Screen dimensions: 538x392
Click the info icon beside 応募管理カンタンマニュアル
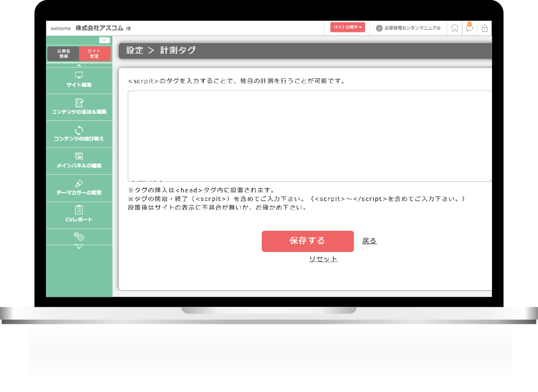pyautogui.click(x=381, y=27)
